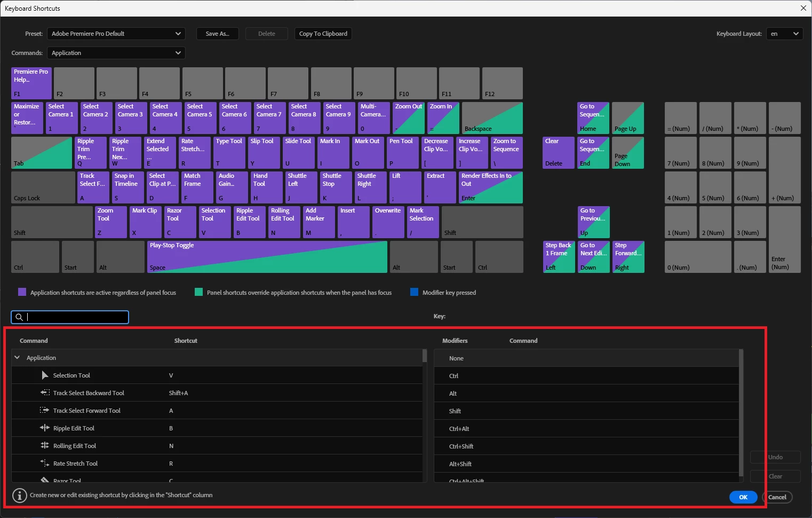Click the Rate Stretch Tool icon in the list
Image resolution: width=812 pixels, height=518 pixels.
tap(45, 464)
